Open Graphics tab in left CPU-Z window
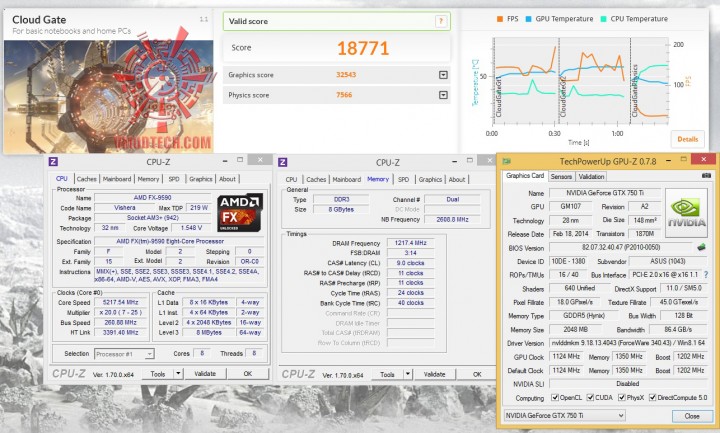 [201, 179]
